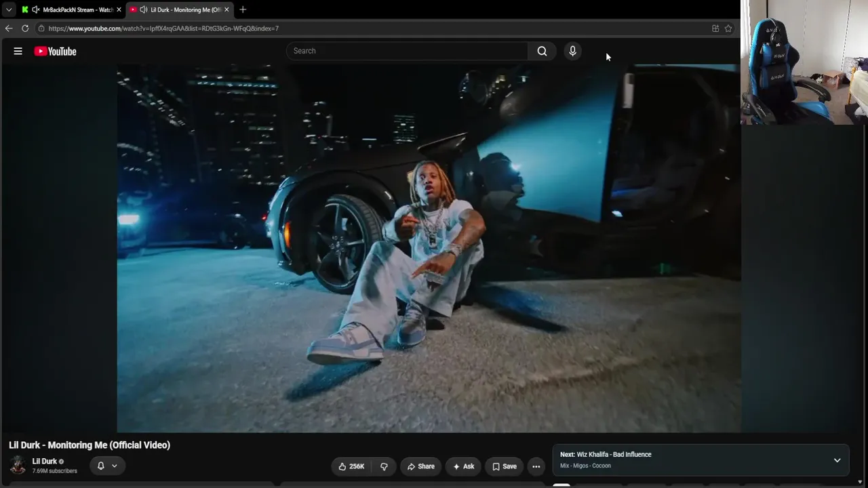Click the Monitoring Me video player
This screenshot has width=868, height=488.
pyautogui.click(x=429, y=248)
